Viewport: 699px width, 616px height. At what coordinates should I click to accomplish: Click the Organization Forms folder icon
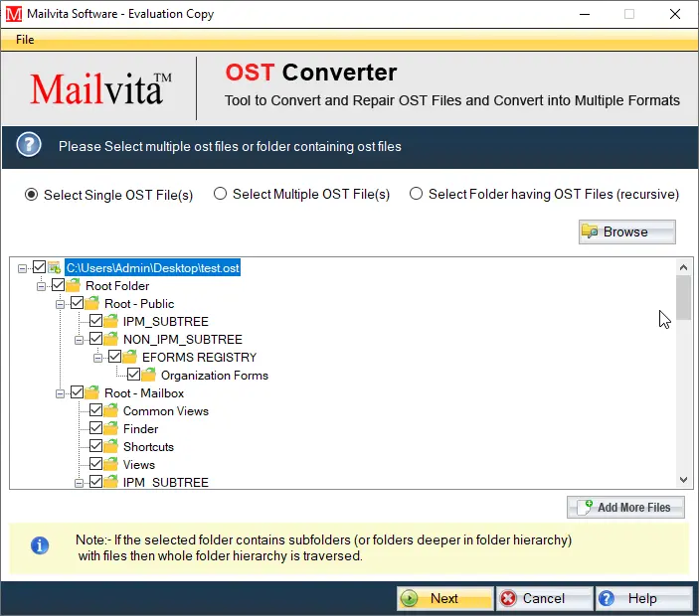148,375
